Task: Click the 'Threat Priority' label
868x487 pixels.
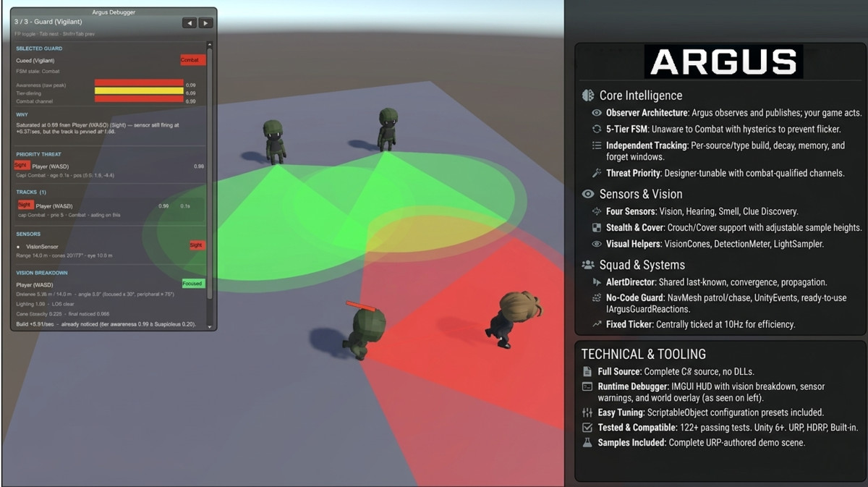Action: 634,174
